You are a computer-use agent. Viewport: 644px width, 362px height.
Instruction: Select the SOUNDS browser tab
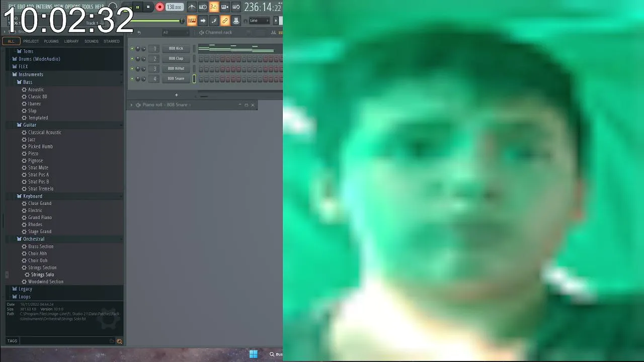[92, 41]
